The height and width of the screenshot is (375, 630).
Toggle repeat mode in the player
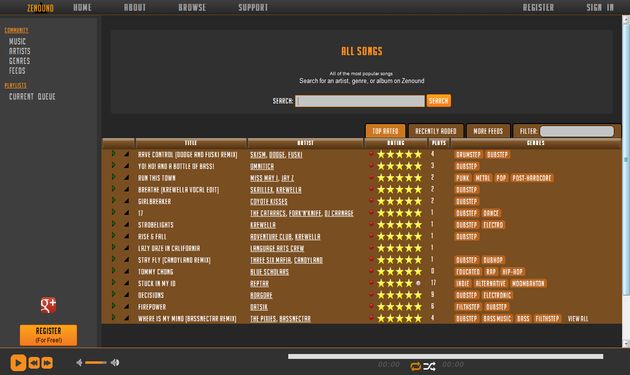415,366
